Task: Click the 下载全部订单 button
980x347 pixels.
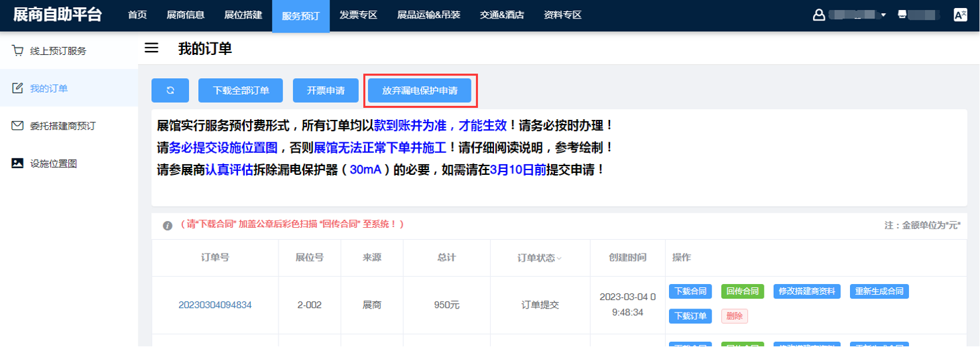Action: pos(241,91)
